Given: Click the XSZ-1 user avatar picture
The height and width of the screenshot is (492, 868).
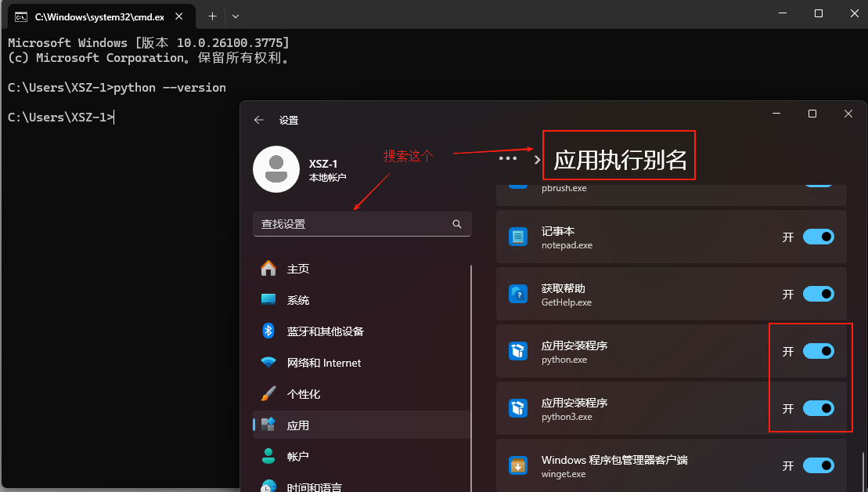Looking at the screenshot, I should click(276, 168).
